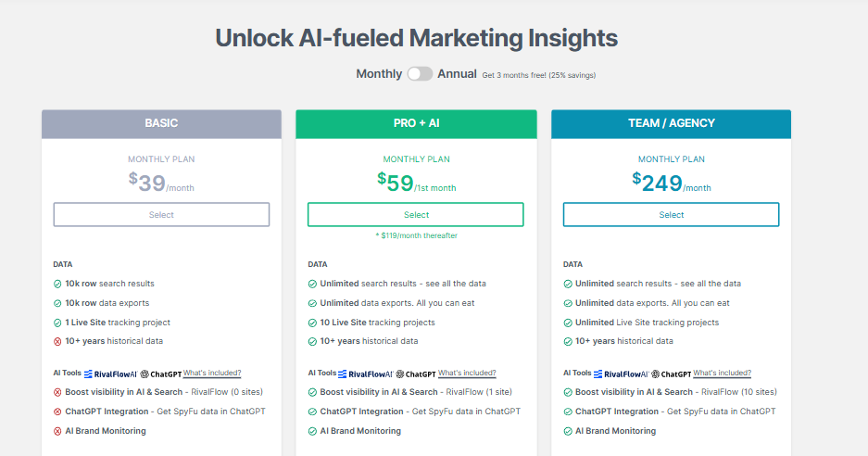
Task: Open "What's included?" link in Basic plan
Action: click(212, 374)
